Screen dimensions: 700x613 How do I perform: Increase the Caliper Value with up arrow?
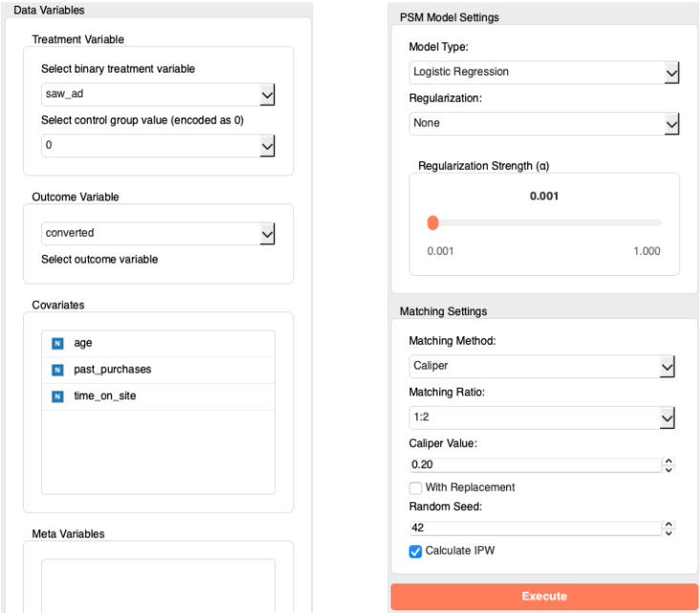(668, 461)
